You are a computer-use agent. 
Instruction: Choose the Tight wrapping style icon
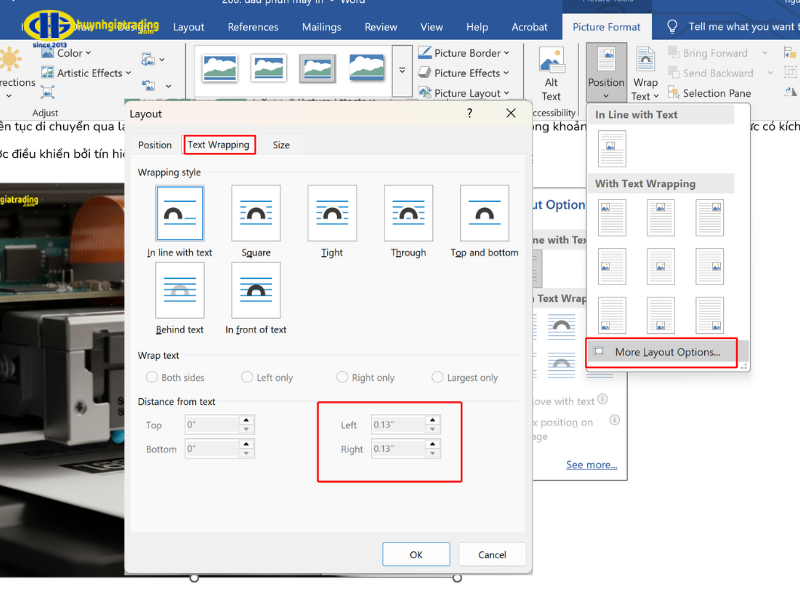332,212
